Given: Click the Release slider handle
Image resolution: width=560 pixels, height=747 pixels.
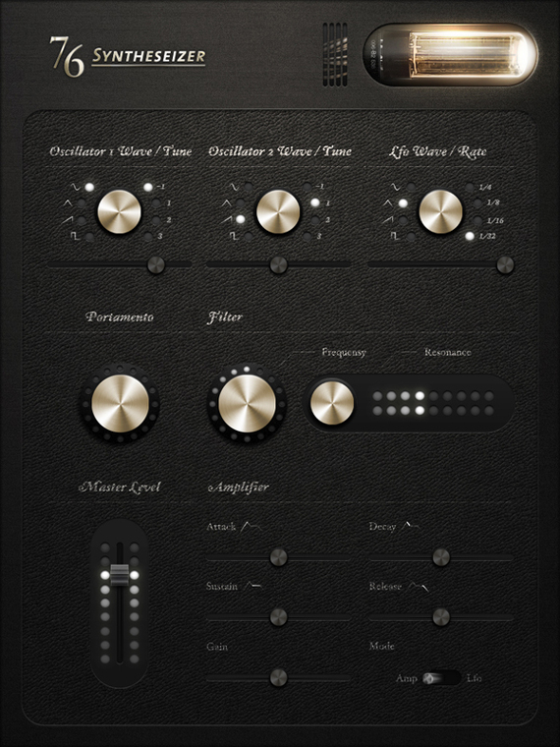Looking at the screenshot, I should (x=441, y=617).
